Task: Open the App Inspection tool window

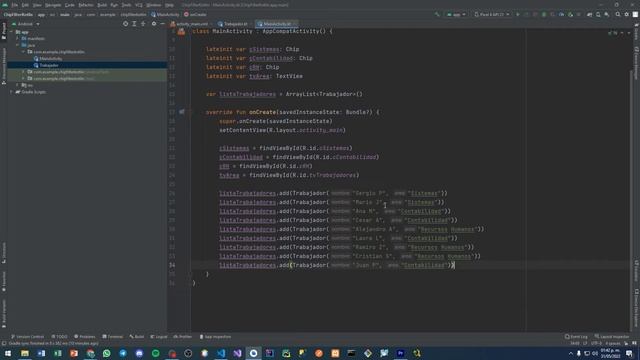Action: 216,337
